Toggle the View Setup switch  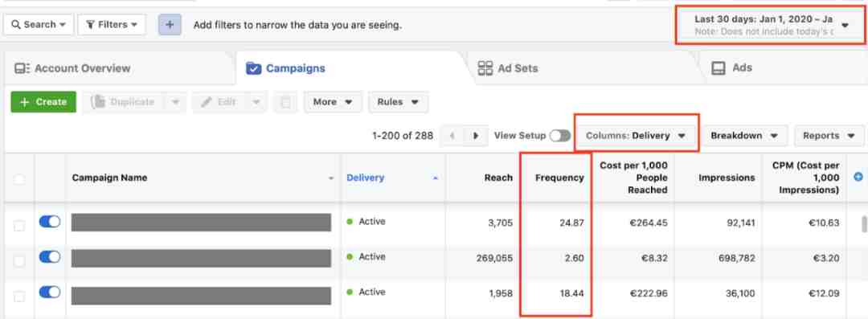(x=559, y=136)
